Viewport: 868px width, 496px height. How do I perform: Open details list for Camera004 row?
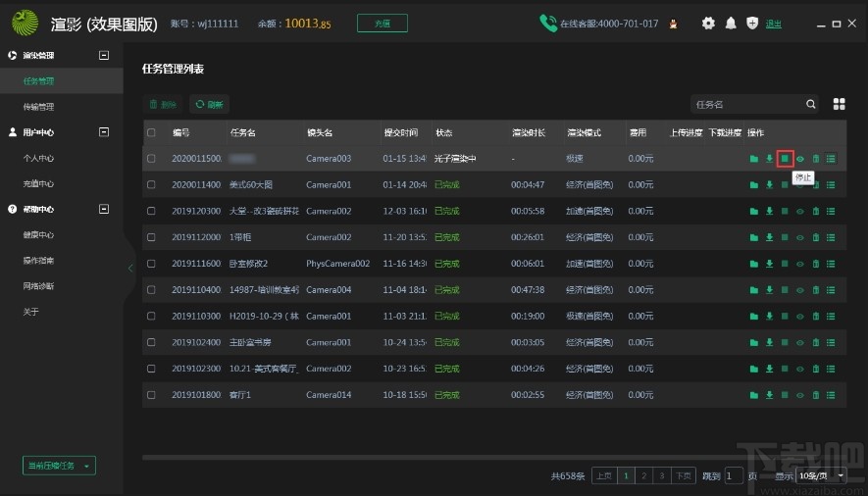coord(831,290)
